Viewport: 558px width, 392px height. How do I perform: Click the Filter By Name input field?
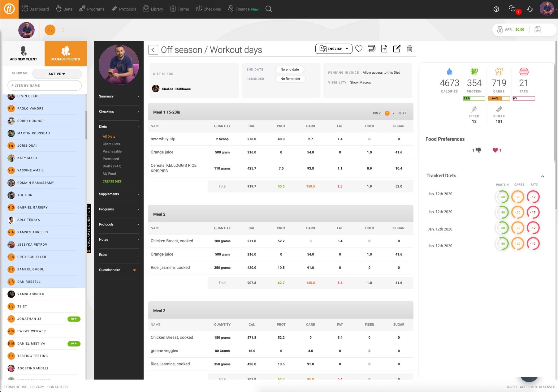click(x=45, y=85)
